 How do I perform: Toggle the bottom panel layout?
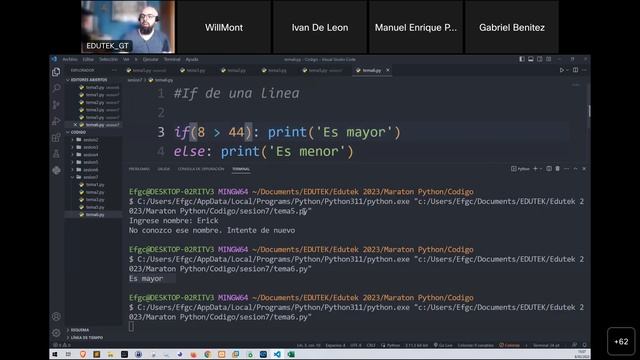click(531, 59)
